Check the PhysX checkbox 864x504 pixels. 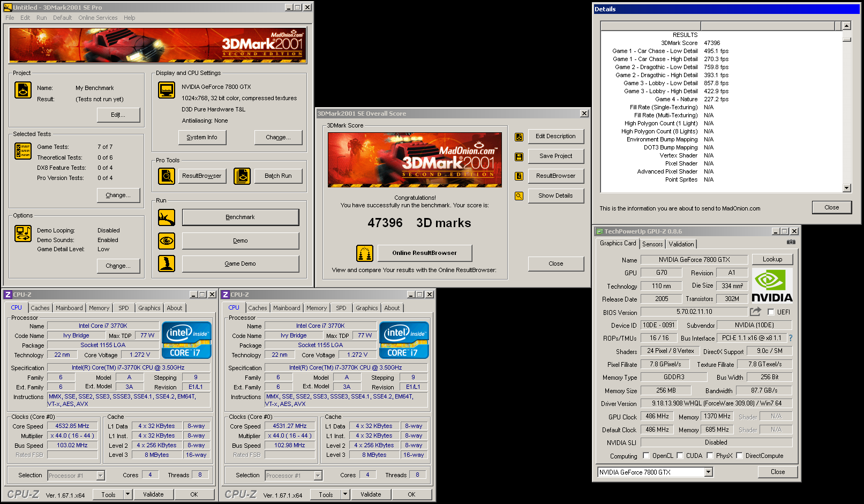[x=710, y=456]
